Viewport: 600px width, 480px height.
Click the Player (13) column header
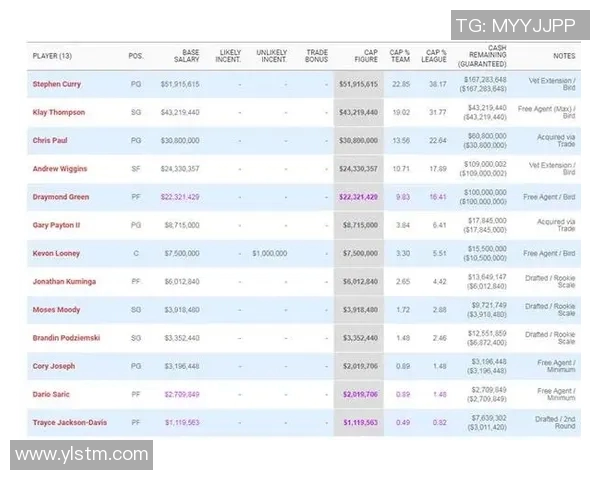point(53,56)
